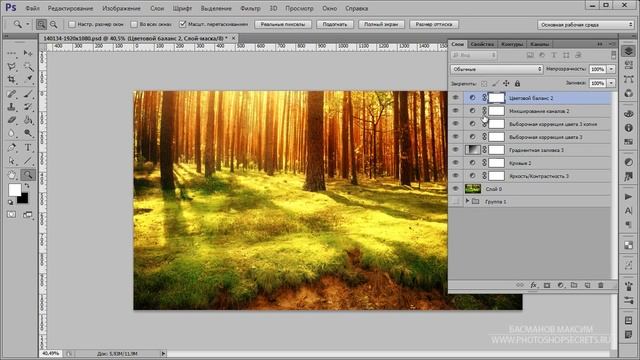This screenshot has width=640, height=360.
Task: Open blend mode dropdown 'Обычные'
Action: (497, 69)
